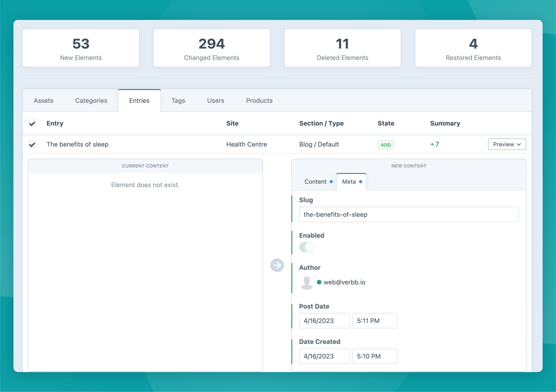
Task: Click the green author status dot
Action: tap(319, 282)
